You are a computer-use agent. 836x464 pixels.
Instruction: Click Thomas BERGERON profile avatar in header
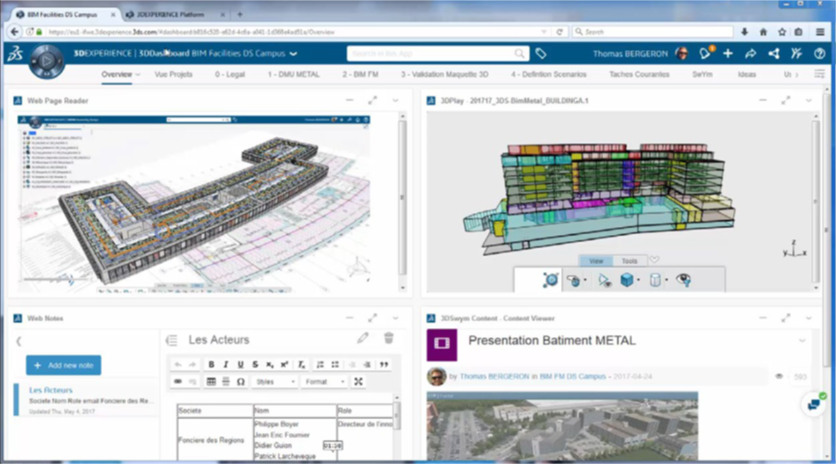681,53
